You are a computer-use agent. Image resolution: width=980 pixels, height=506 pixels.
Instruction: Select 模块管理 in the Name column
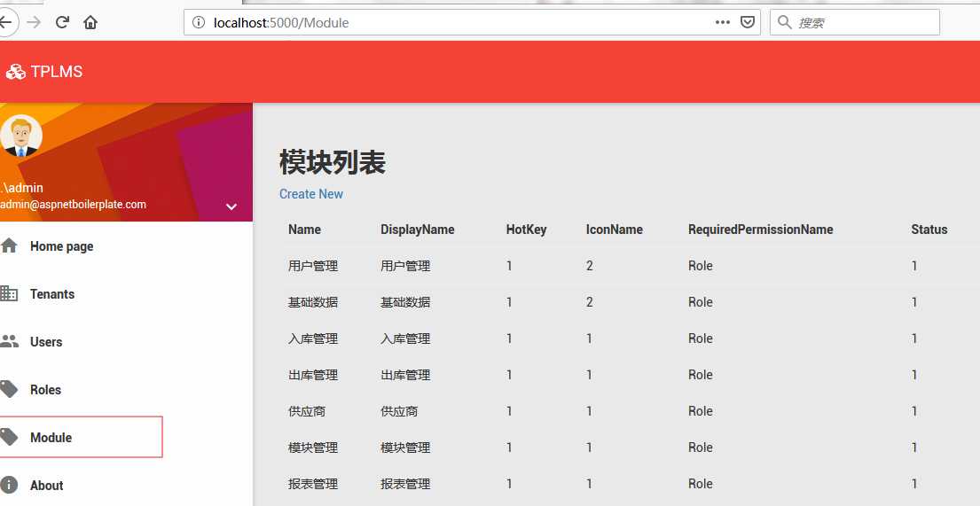click(x=313, y=448)
